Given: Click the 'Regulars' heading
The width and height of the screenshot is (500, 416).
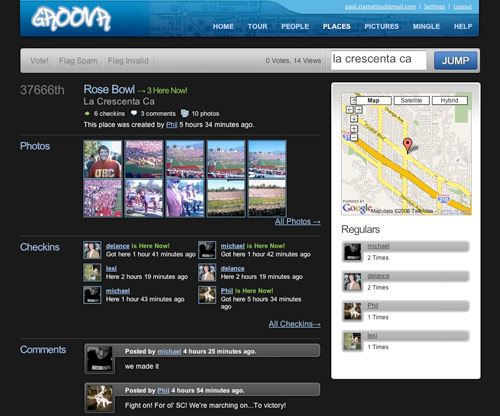Looking at the screenshot, I should coord(361,229).
